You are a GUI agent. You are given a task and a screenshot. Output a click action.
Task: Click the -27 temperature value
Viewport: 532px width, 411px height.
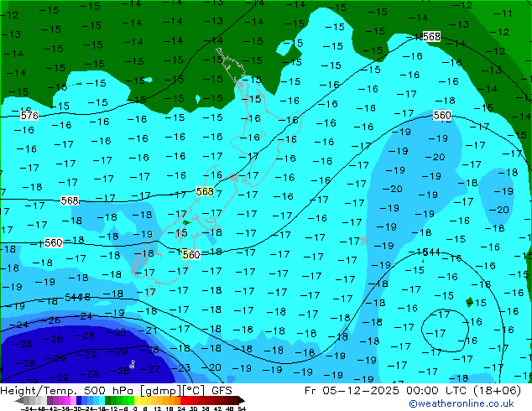[x=150, y=368]
